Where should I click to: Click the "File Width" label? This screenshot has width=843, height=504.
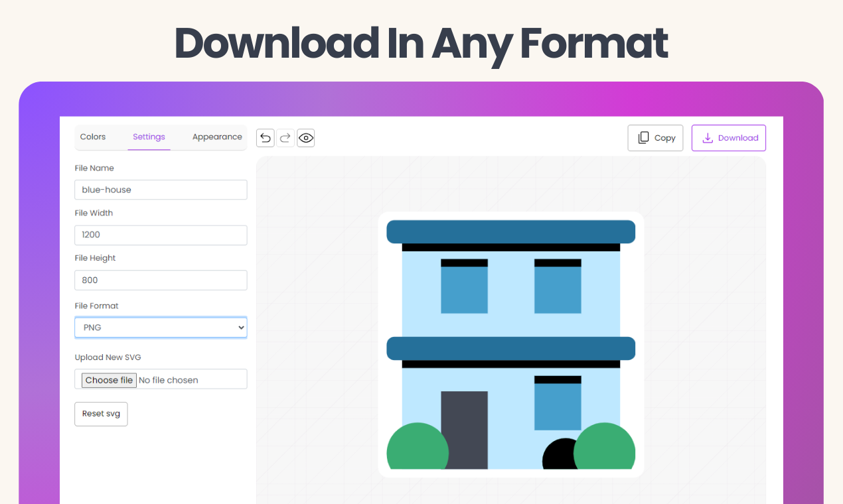94,213
